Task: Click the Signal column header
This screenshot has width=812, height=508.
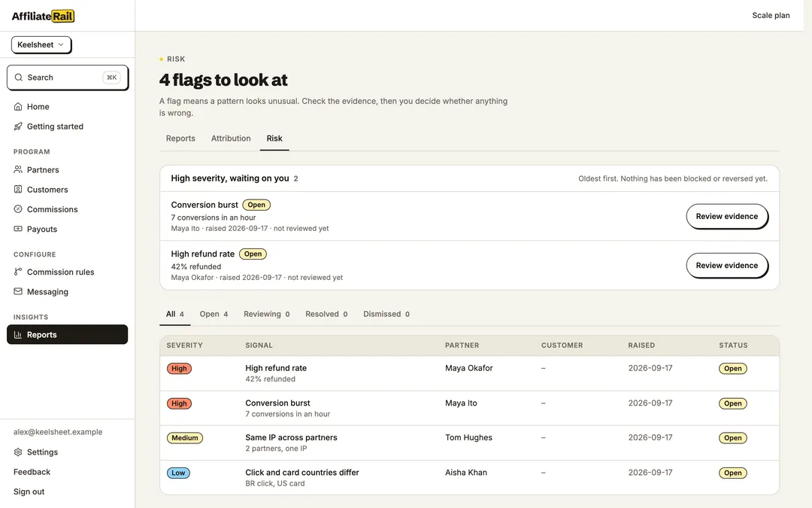Action: [259, 345]
